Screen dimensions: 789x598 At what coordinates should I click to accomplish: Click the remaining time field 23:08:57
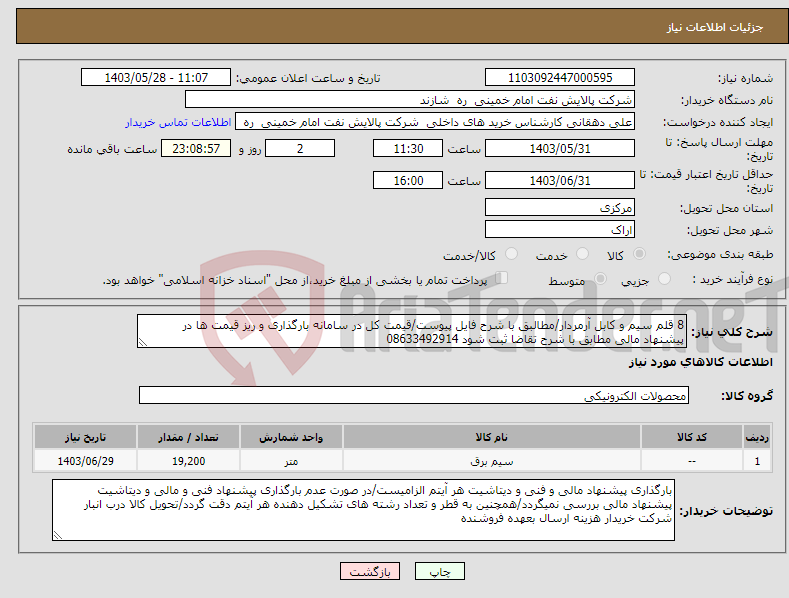coord(196,148)
